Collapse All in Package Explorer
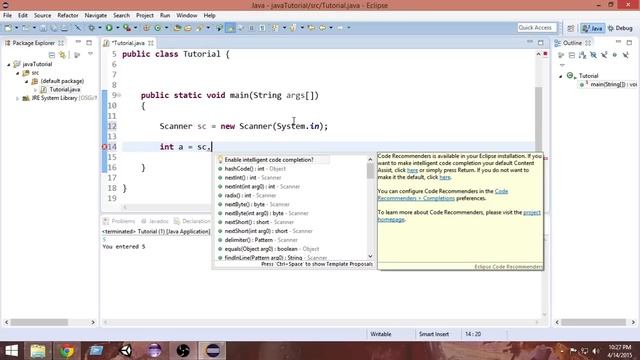The height and width of the screenshot is (360, 640). (52, 55)
